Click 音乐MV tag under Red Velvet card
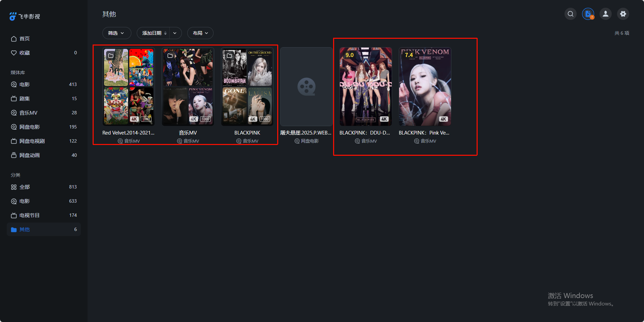This screenshot has width=644, height=322. point(129,141)
